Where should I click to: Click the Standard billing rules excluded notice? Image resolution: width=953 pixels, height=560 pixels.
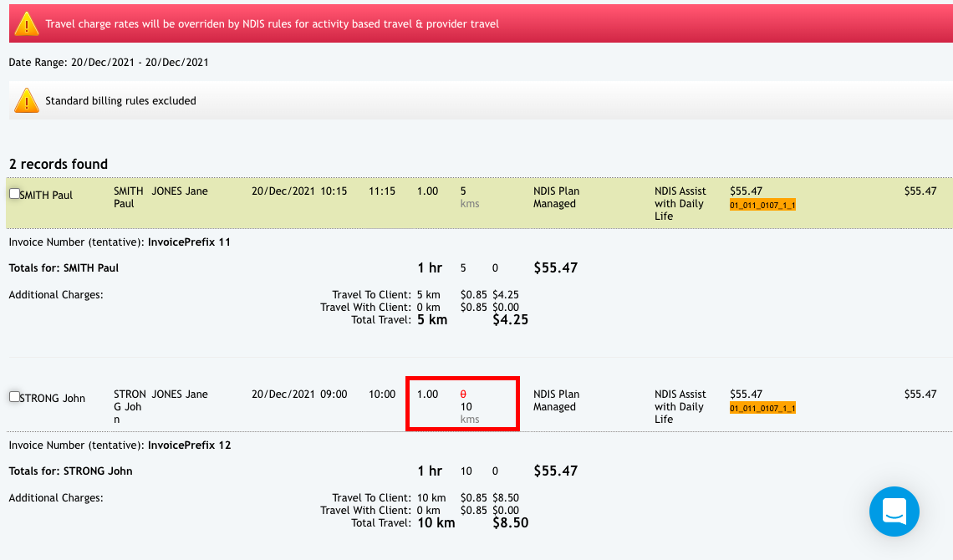pos(120,101)
